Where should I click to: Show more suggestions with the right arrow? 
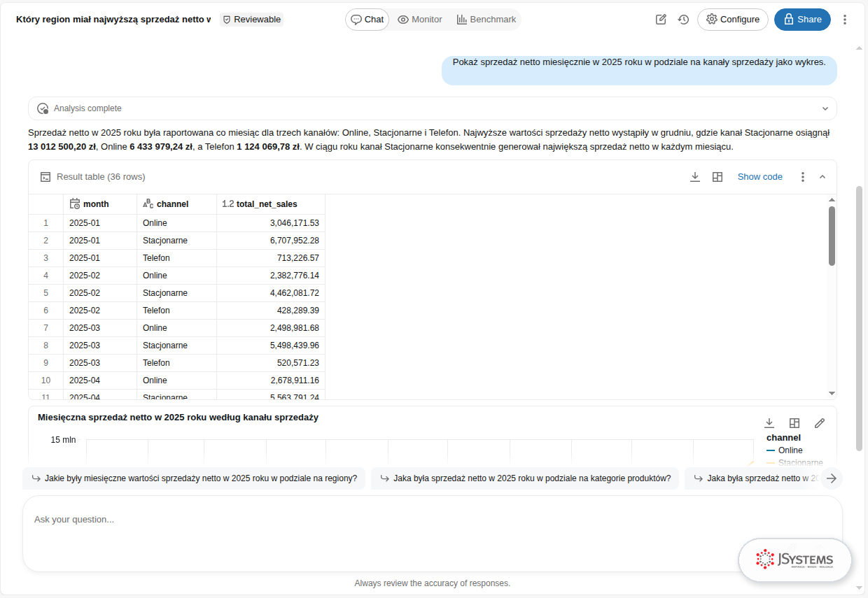(832, 478)
